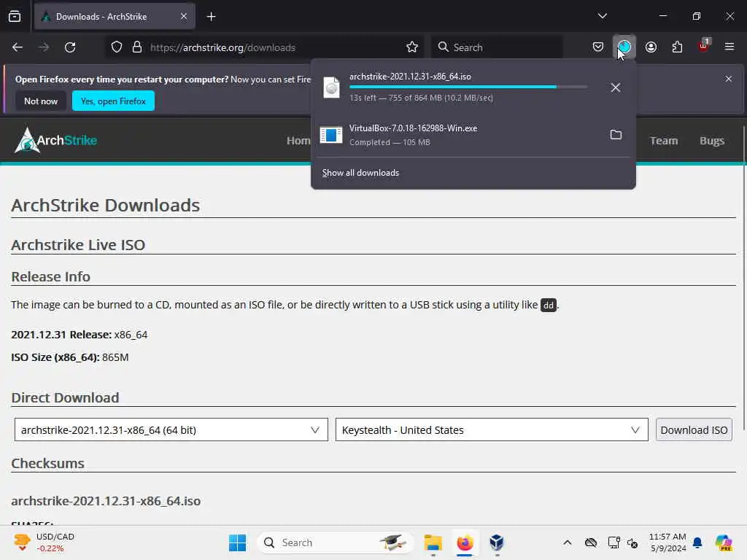Open the list all tabs chevron
Screen dimensions: 747x560
(x=602, y=16)
